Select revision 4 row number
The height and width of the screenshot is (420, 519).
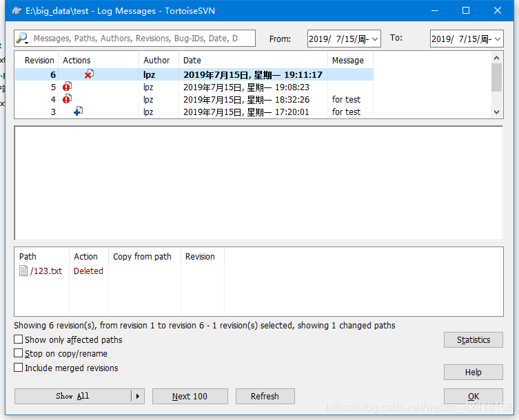point(53,100)
